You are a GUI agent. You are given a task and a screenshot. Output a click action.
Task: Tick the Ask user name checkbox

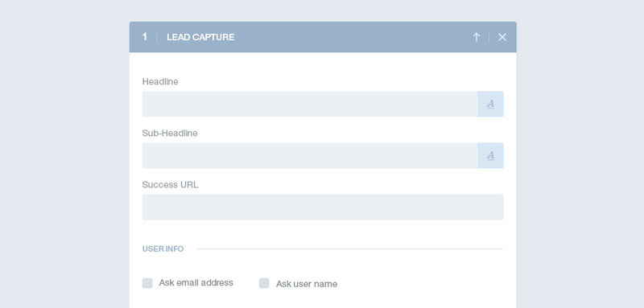pyautogui.click(x=264, y=283)
